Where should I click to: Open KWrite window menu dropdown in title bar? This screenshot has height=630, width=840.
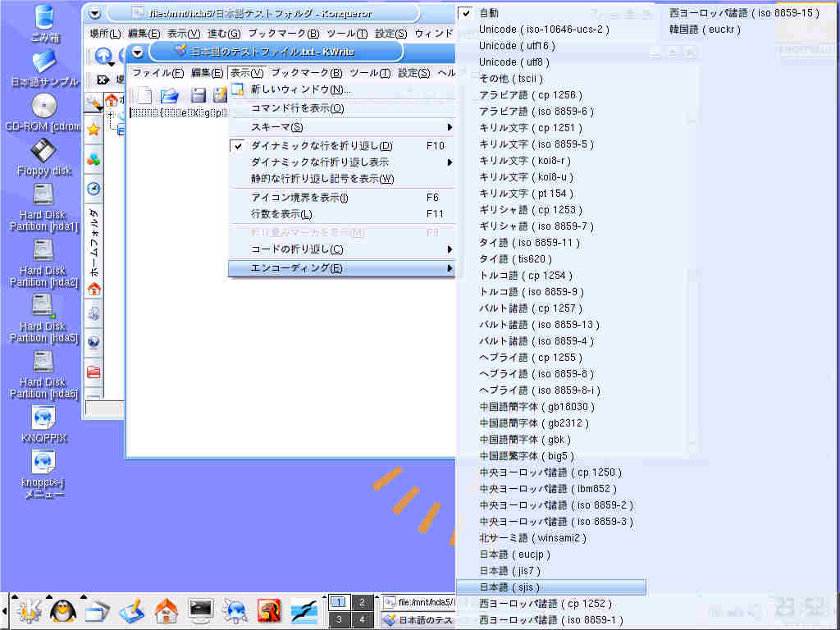[x=138, y=52]
